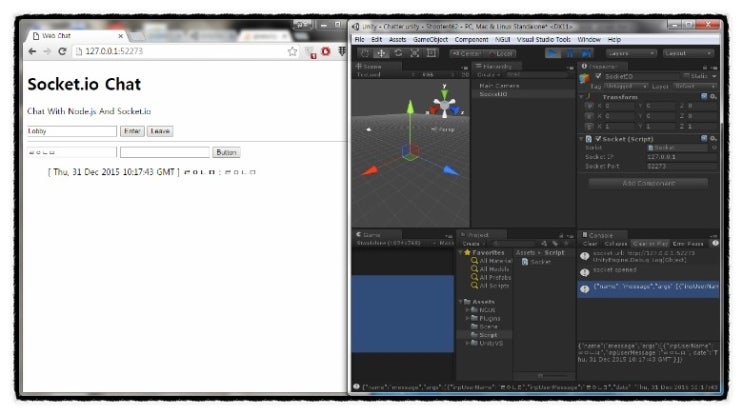This screenshot has width=743, height=415.
Task: Toggle Collapse in Console
Action: pos(616,244)
